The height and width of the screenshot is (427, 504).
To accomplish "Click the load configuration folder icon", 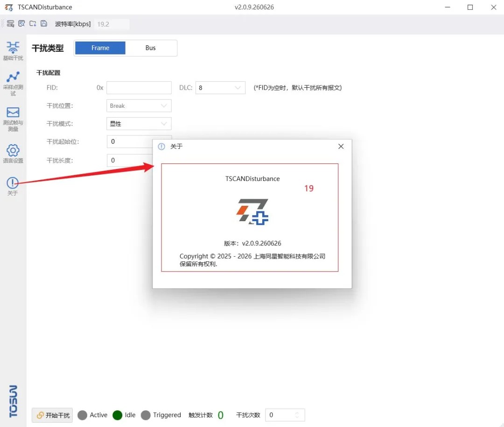I will pyautogui.click(x=33, y=23).
